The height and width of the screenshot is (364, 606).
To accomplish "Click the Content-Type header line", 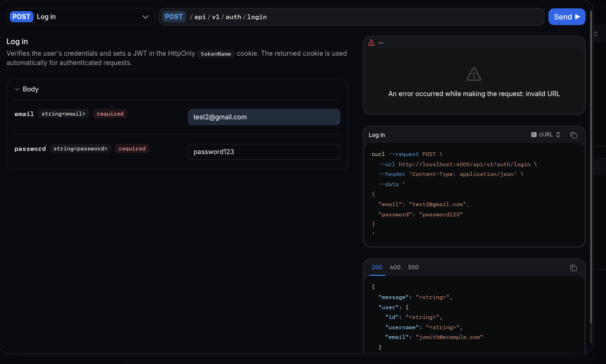I will coord(451,174).
